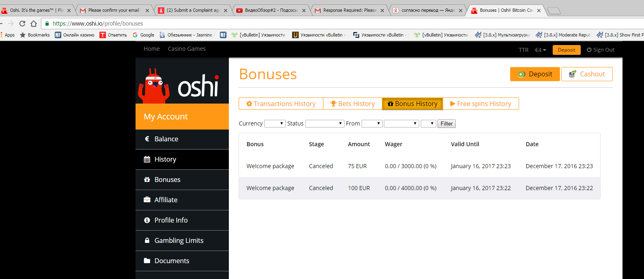Open Home in the top navigation

tap(152, 49)
